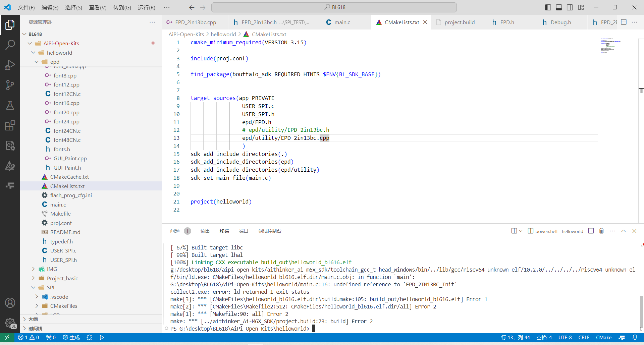Customize layout icon in title bar

click(581, 7)
